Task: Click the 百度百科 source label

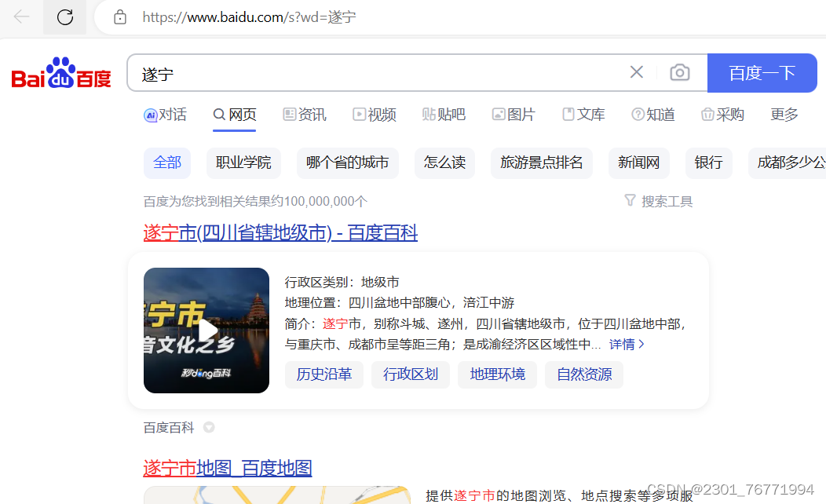Action: click(x=169, y=428)
